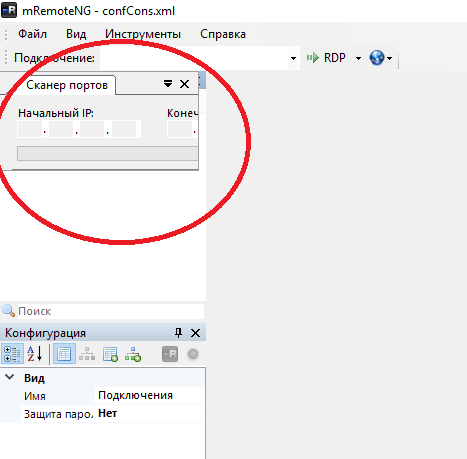
Task: Click the gray host status circle icon
Action: pos(193,354)
